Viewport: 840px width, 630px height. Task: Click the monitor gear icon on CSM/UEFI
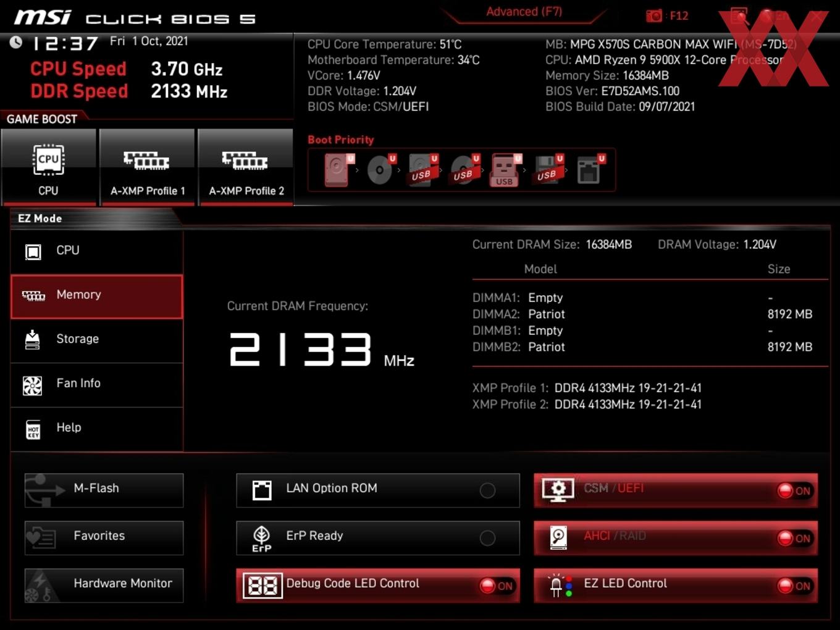[x=558, y=490]
